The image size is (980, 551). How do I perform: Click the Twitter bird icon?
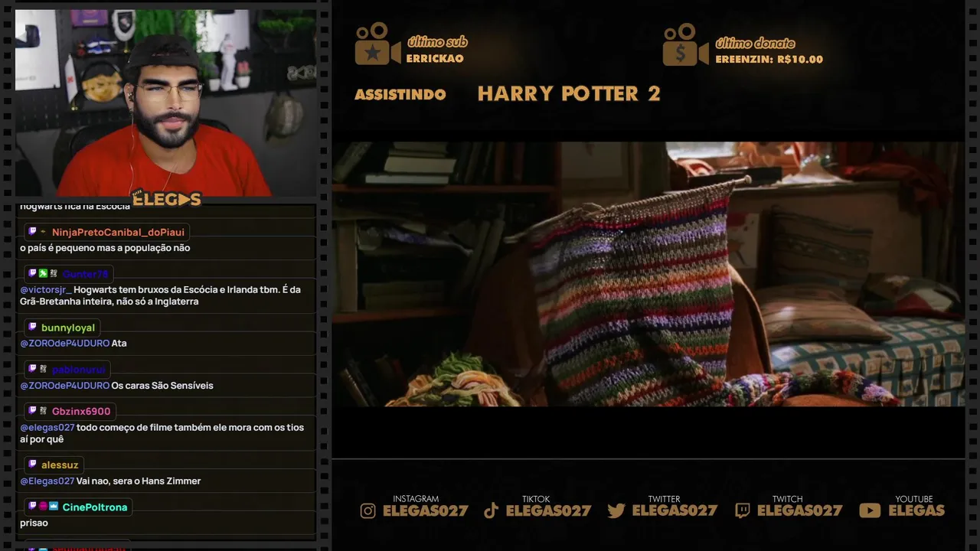pos(616,510)
